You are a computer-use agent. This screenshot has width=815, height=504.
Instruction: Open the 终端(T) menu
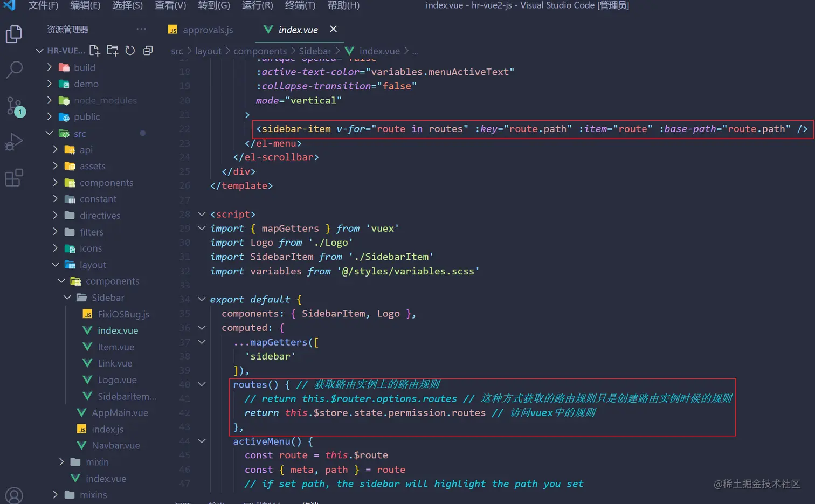click(300, 5)
